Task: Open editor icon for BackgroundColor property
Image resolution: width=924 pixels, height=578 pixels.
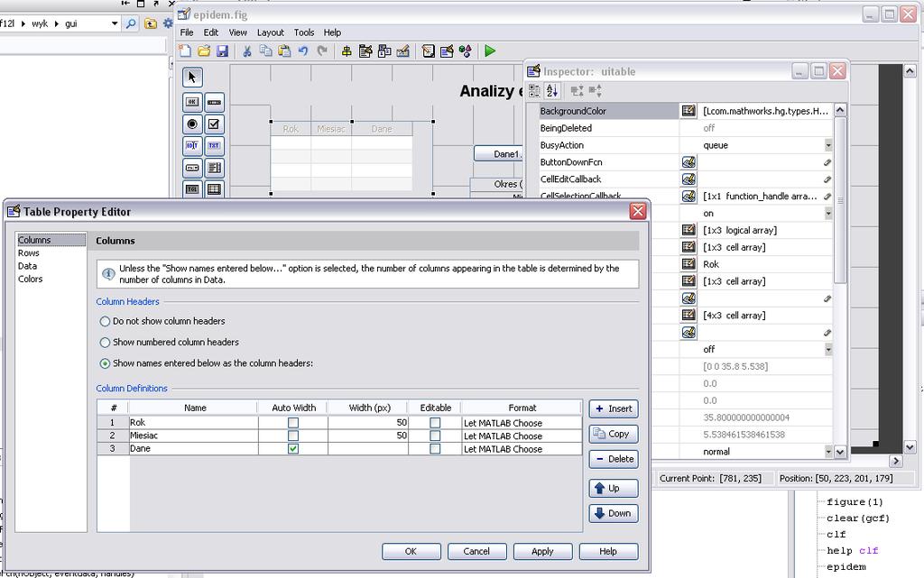Action: pos(688,111)
